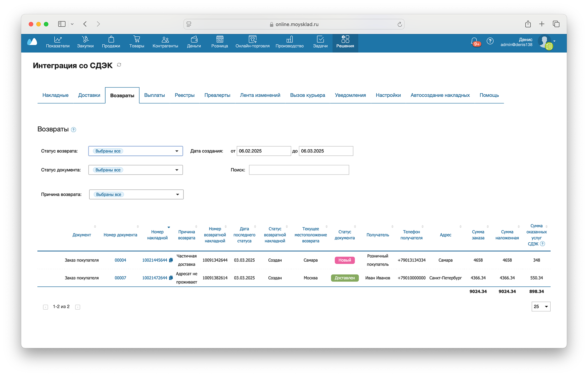
Task: Switch to the Доставки tab
Action: tap(89, 95)
